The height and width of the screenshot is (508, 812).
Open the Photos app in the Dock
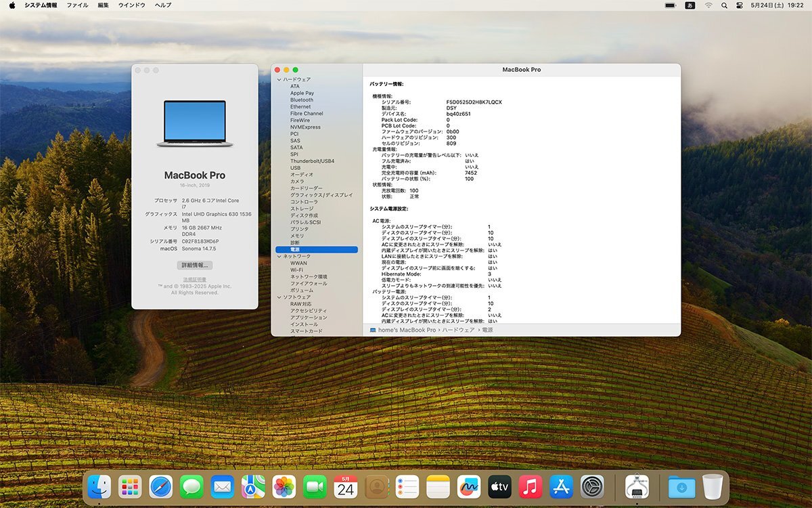[x=284, y=486]
